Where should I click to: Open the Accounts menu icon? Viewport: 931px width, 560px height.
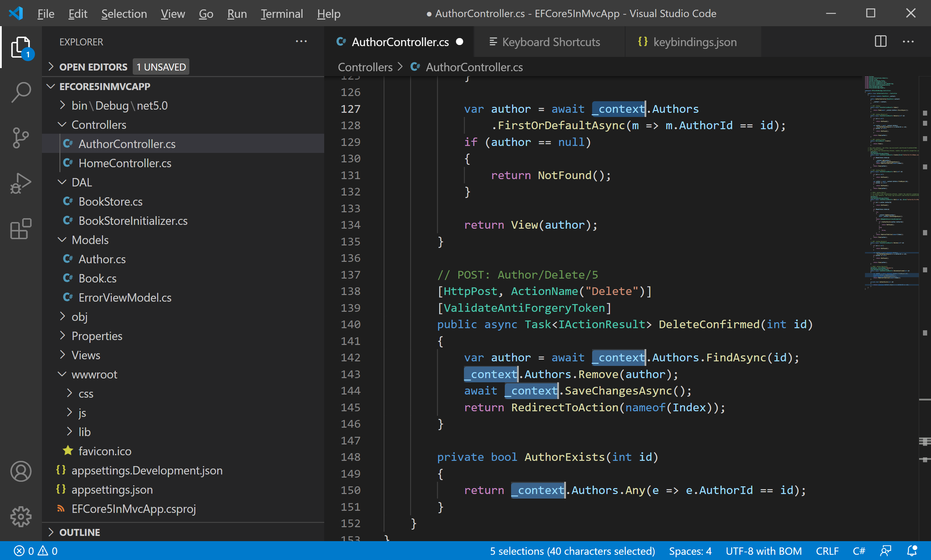(21, 471)
